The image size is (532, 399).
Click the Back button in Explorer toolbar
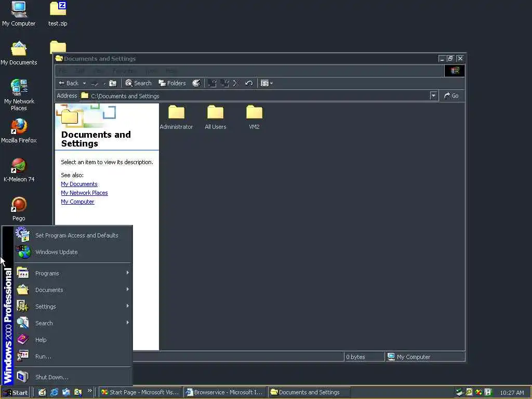click(69, 83)
